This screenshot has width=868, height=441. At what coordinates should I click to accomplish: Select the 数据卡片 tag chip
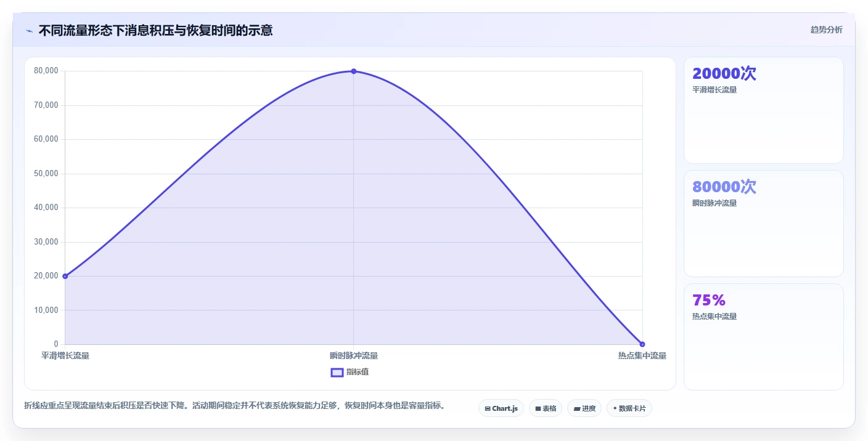(x=629, y=408)
